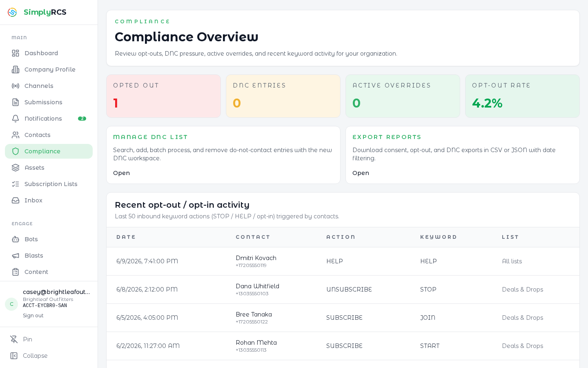Open Channels from the sidebar
The height and width of the screenshot is (368, 588).
(x=49, y=86)
